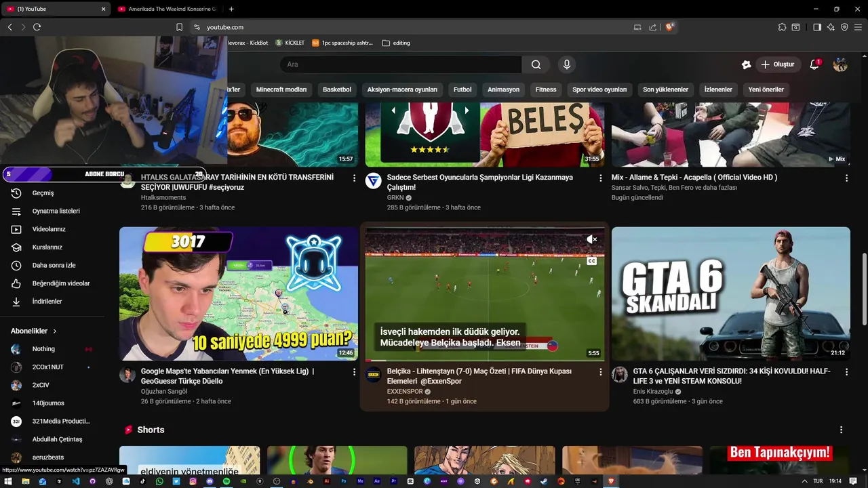Select the Futbol filter chip
Viewport: 868px width, 488px height.
[462, 89]
